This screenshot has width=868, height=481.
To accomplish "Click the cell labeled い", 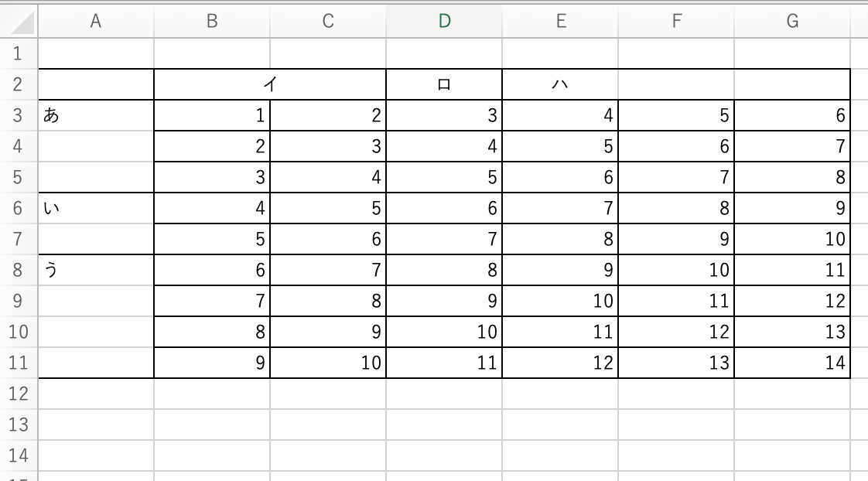I will [96, 207].
